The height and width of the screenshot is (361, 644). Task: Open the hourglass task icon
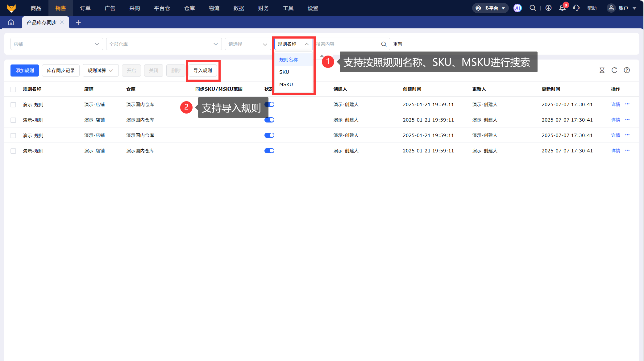602,70
